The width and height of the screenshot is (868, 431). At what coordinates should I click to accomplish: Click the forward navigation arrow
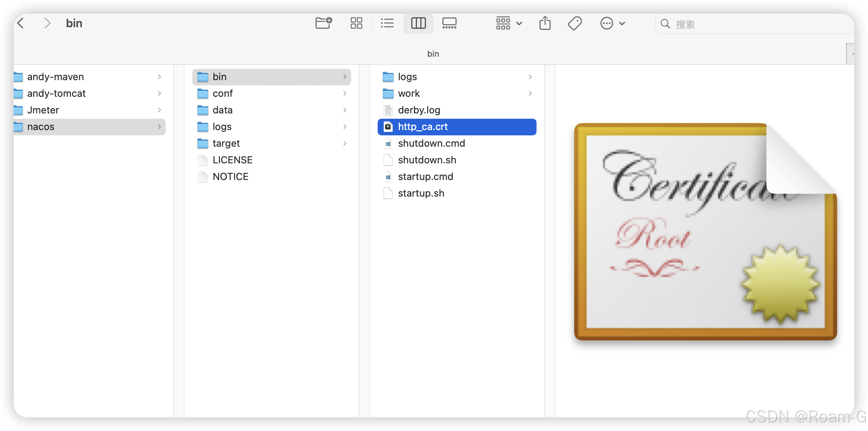47,23
